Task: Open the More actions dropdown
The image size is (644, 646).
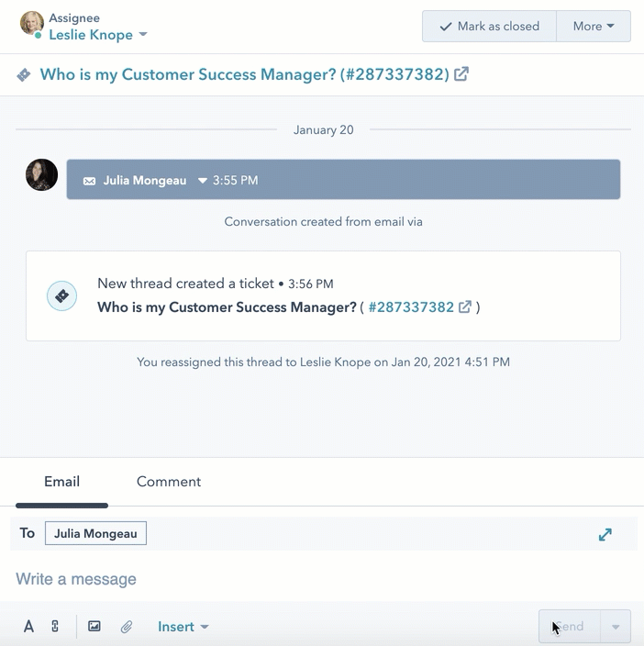Action: click(x=593, y=27)
